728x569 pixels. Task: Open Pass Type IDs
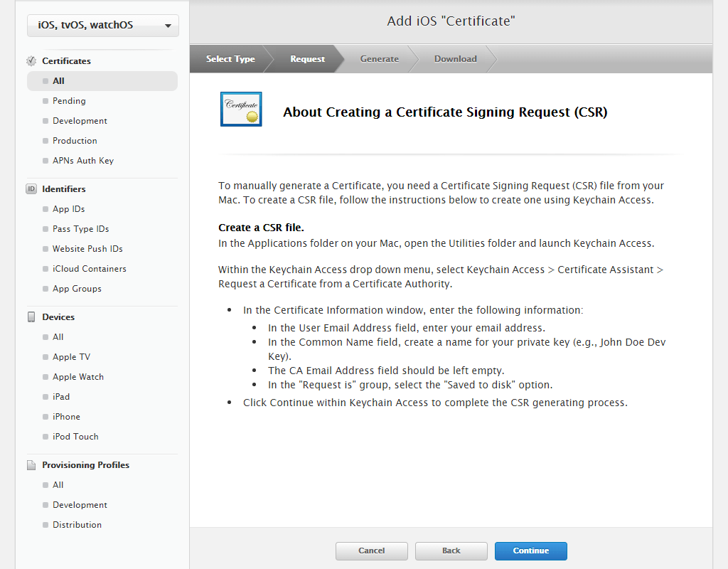click(80, 229)
